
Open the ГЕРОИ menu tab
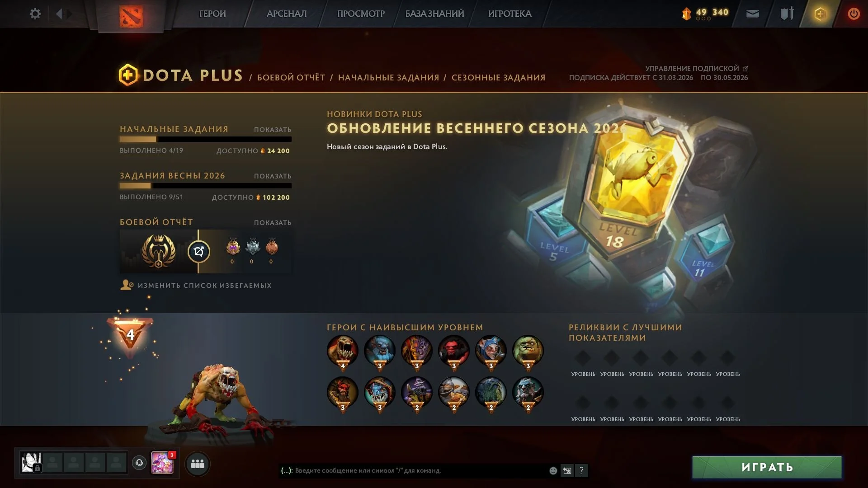tap(212, 14)
